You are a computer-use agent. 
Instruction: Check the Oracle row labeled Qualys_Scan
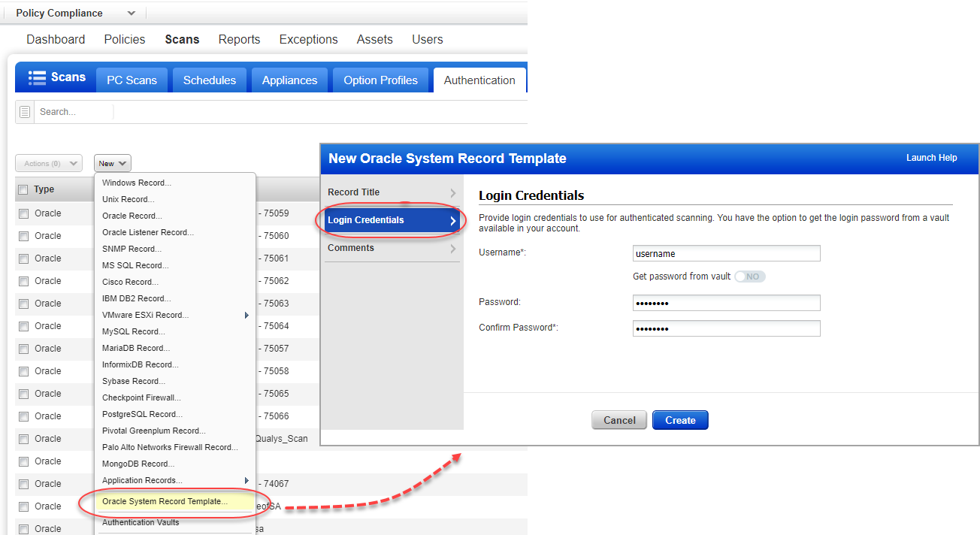coord(23,439)
